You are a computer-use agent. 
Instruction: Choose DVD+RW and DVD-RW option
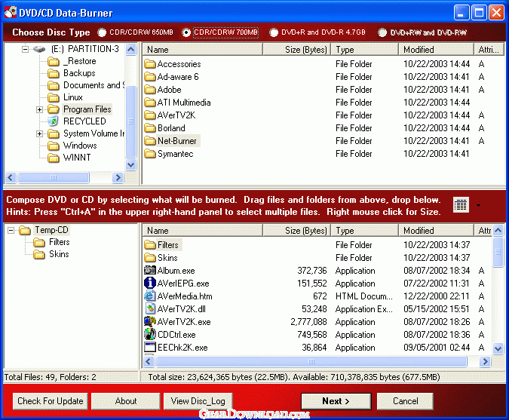point(382,32)
